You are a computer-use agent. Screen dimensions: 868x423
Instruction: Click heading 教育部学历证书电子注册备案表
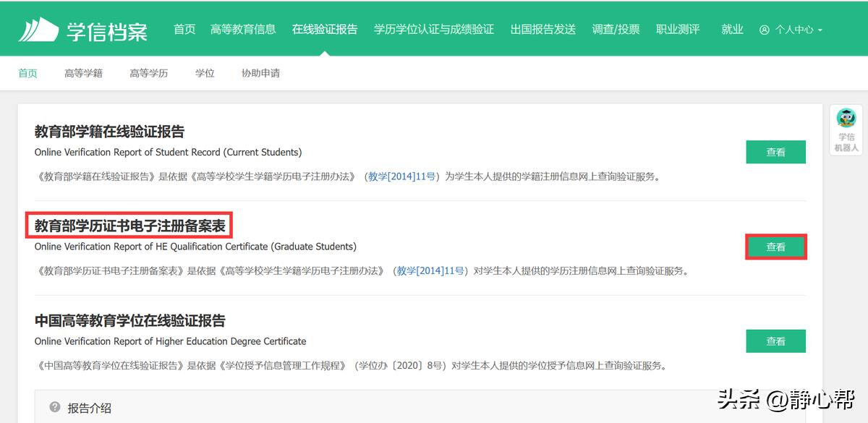[130, 226]
